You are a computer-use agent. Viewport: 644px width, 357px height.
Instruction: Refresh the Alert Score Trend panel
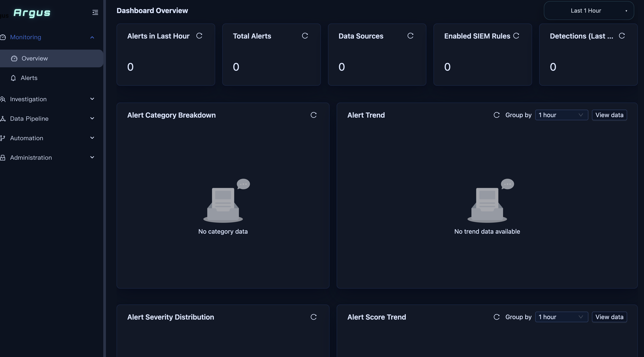click(x=496, y=317)
